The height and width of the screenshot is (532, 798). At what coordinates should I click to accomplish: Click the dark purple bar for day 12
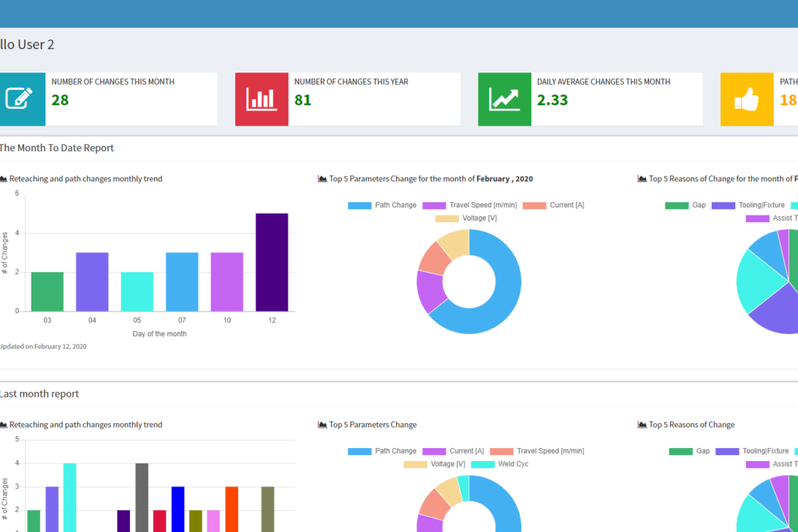(272, 262)
